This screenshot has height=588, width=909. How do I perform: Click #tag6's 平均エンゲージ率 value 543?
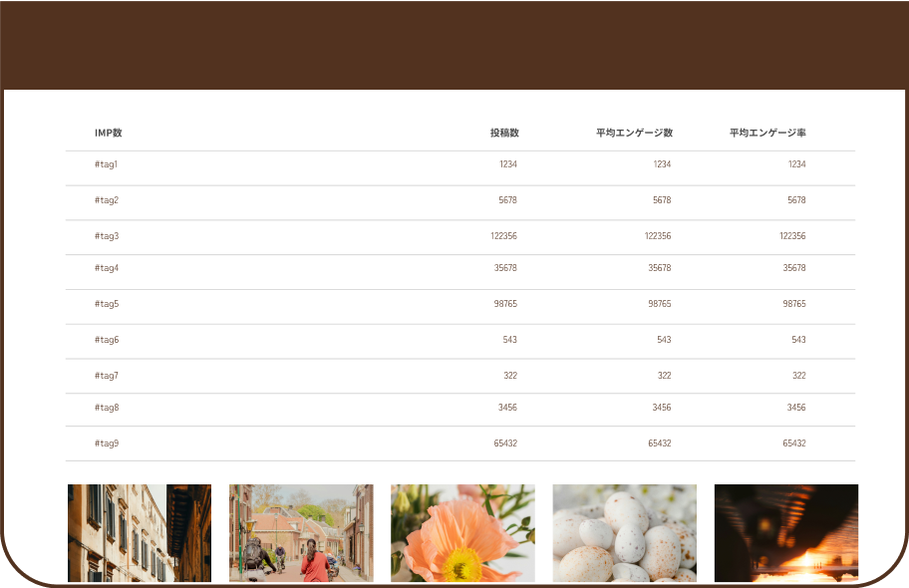pyautogui.click(x=798, y=340)
